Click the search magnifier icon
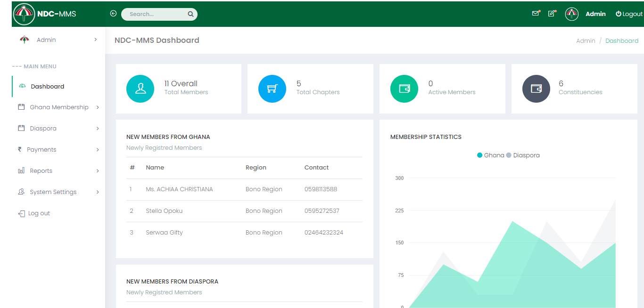 point(190,14)
